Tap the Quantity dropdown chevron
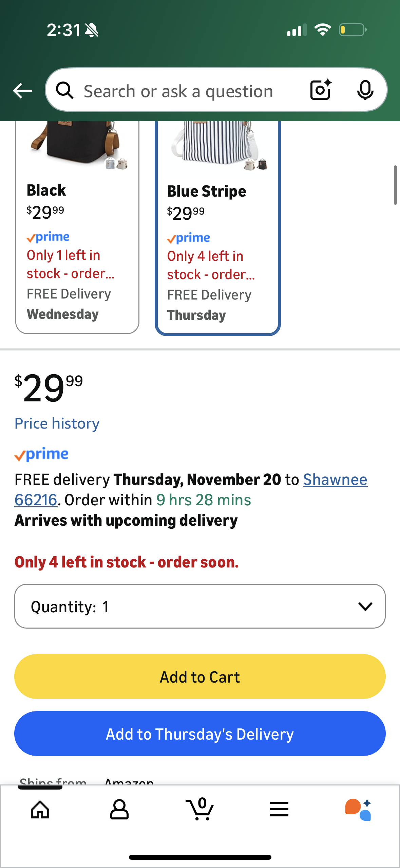The height and width of the screenshot is (868, 400). (365, 606)
